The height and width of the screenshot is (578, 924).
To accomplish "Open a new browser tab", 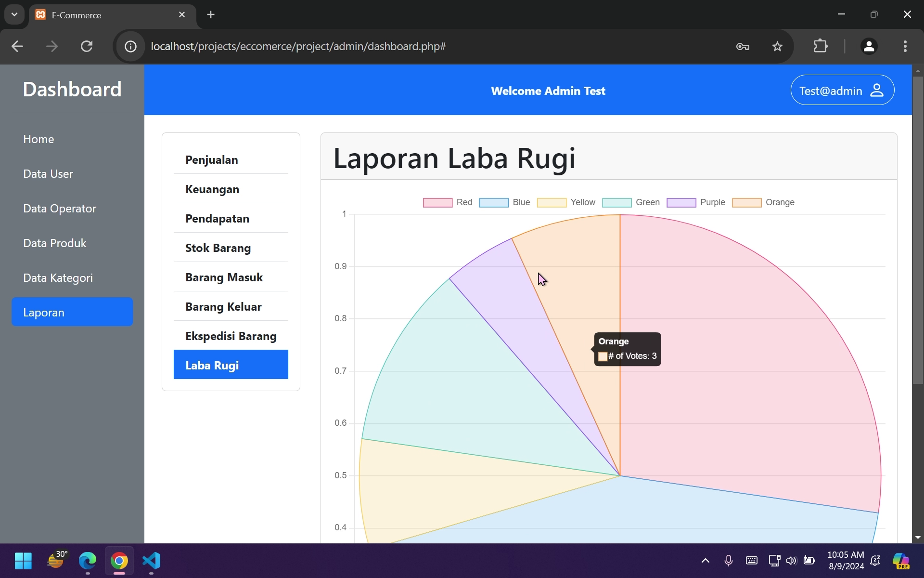I will coord(211,14).
